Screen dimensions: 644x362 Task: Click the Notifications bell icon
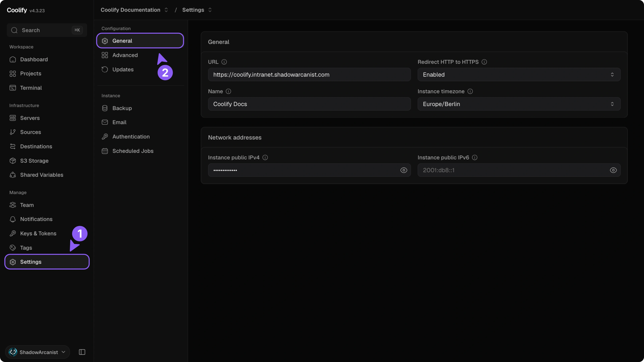13,219
